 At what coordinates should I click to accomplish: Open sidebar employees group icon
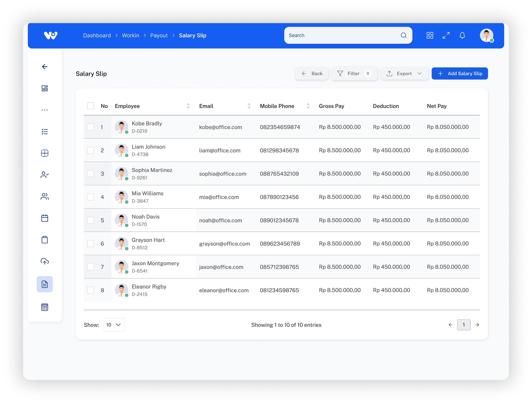[x=45, y=197]
